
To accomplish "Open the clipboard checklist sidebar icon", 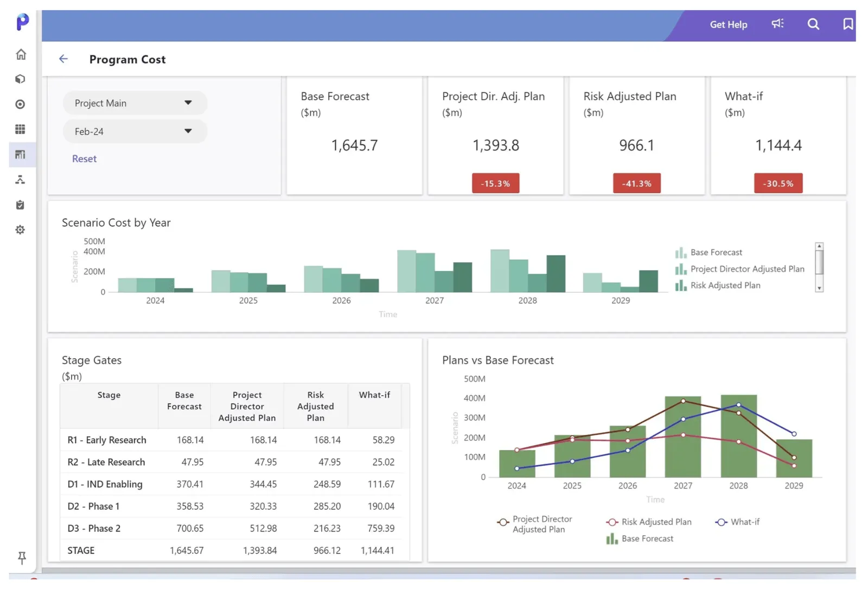I will pyautogui.click(x=20, y=205).
